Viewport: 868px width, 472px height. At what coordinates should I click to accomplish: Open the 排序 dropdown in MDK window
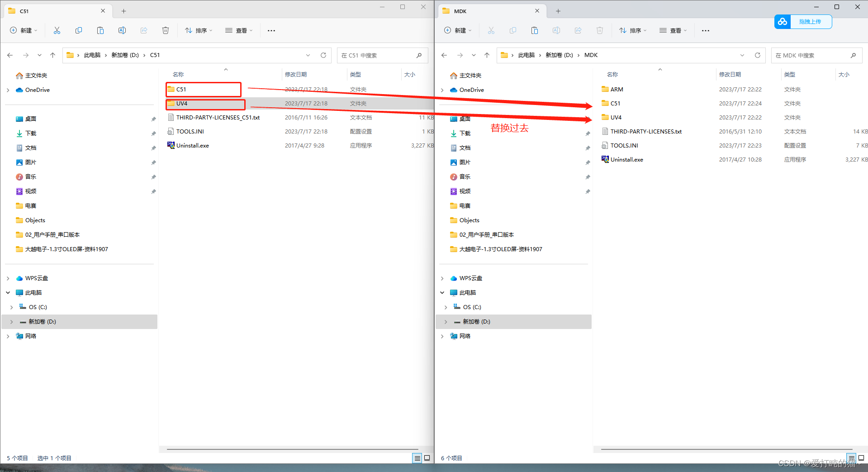click(633, 30)
